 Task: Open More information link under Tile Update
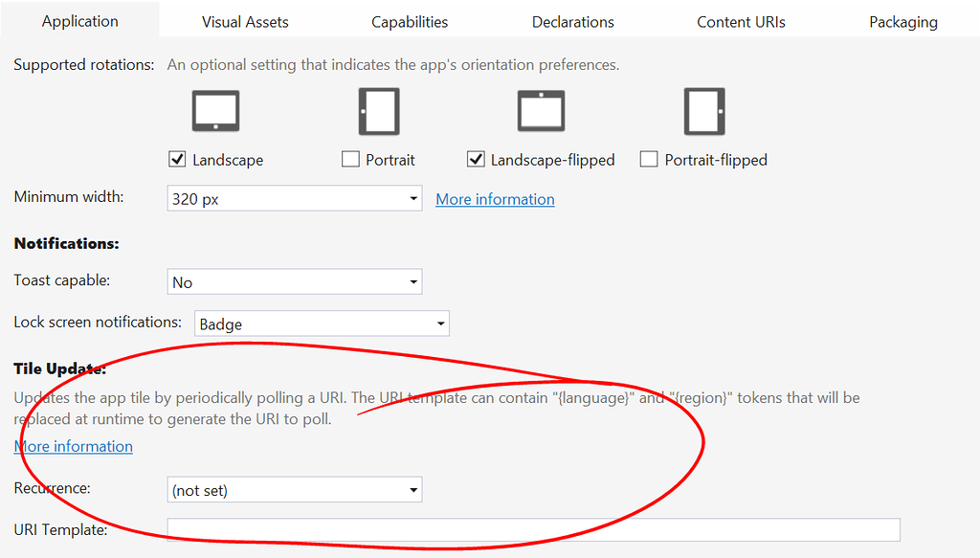pyautogui.click(x=74, y=446)
